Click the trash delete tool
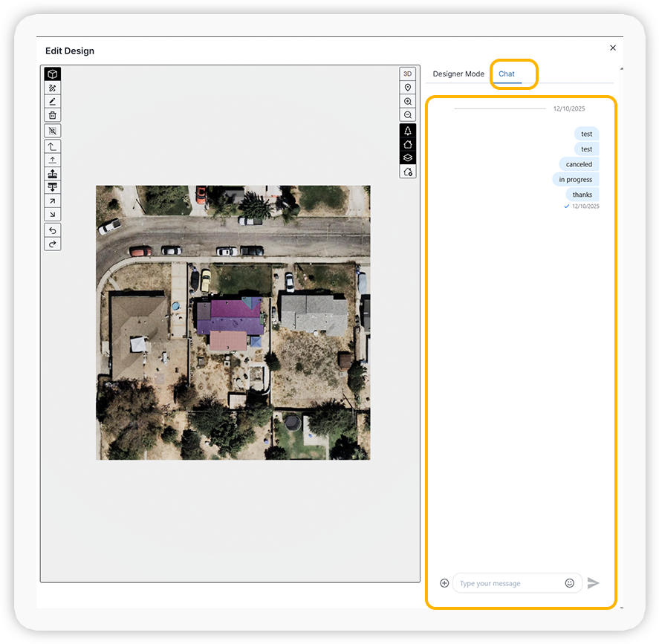Viewport: 659px width, 644px height. pos(52,114)
